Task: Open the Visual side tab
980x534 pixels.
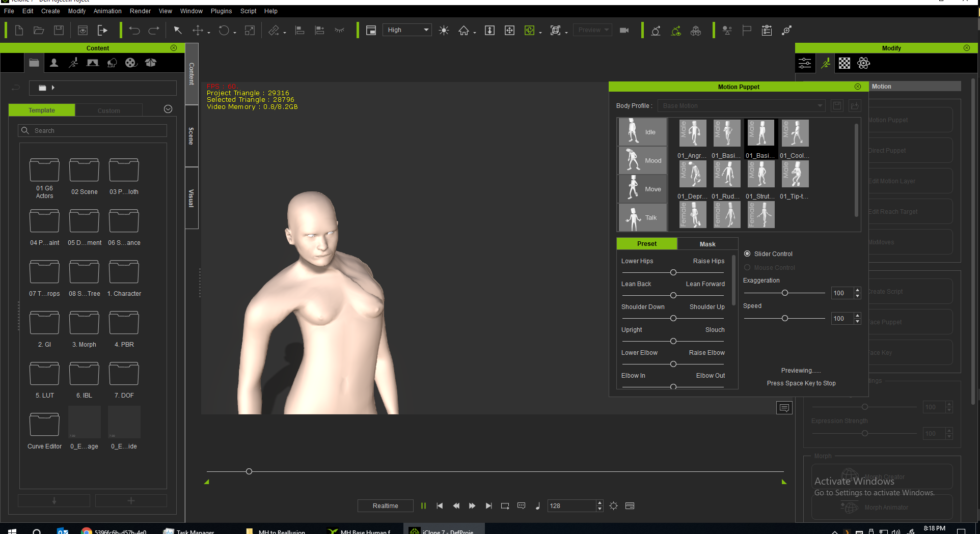Action: 192,198
